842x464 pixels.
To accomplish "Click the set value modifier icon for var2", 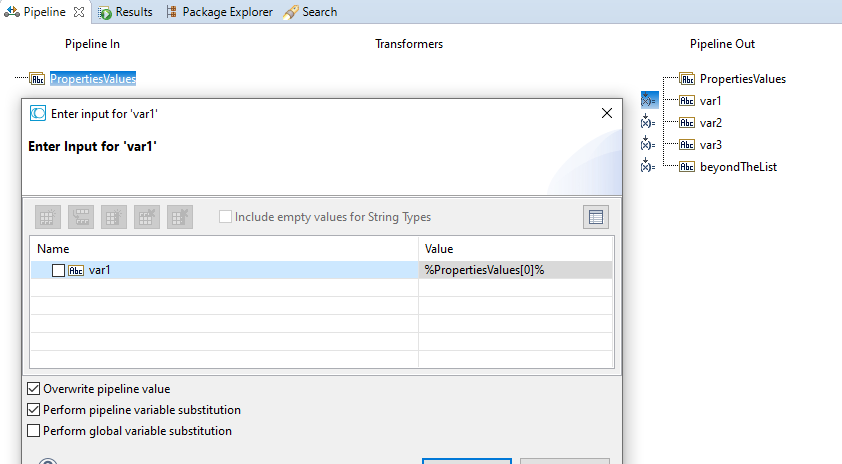I will [648, 122].
